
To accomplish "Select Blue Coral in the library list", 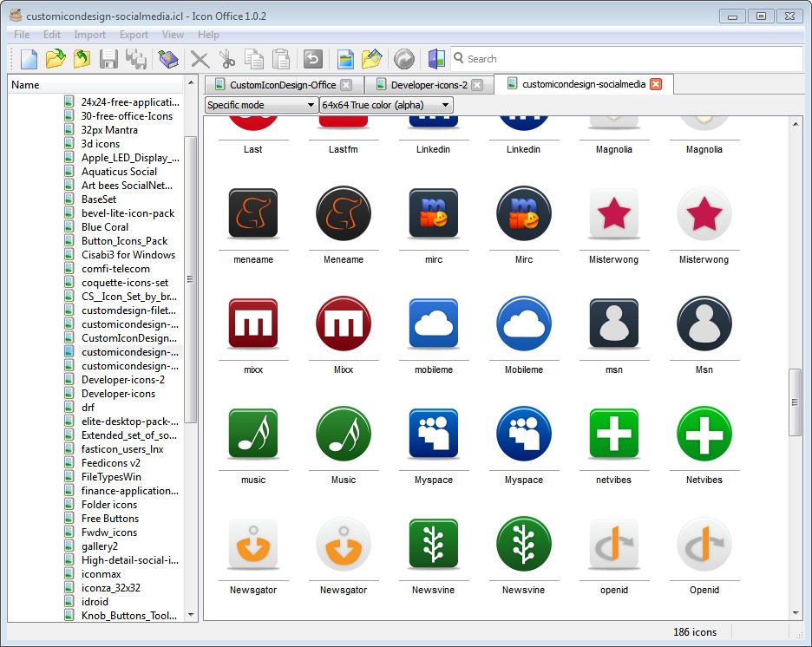I will 105,227.
